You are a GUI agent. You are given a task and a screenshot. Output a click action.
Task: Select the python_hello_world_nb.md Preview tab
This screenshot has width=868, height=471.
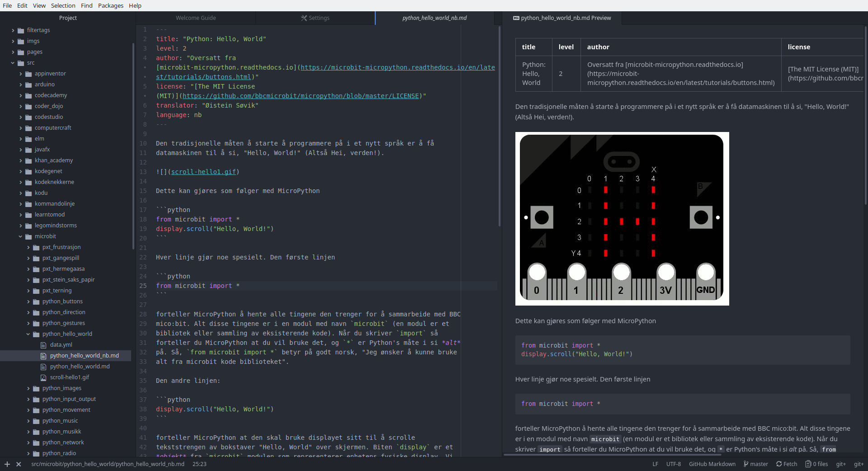pyautogui.click(x=561, y=18)
